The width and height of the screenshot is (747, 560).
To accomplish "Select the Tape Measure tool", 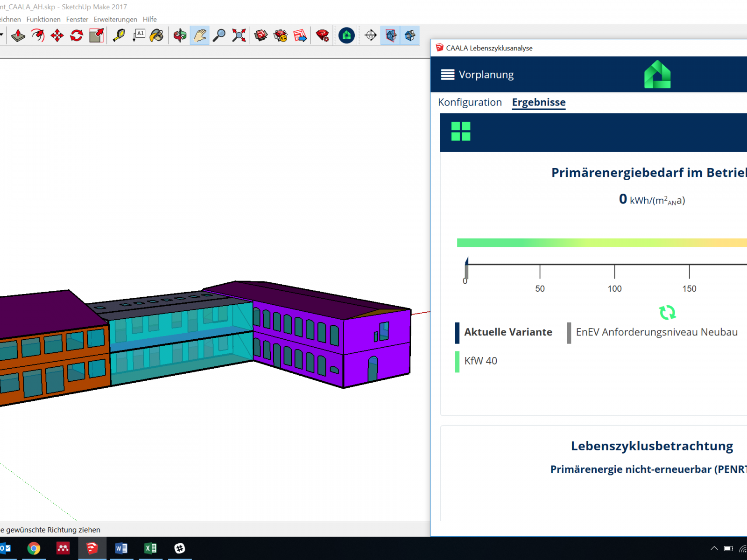I will coord(119,35).
